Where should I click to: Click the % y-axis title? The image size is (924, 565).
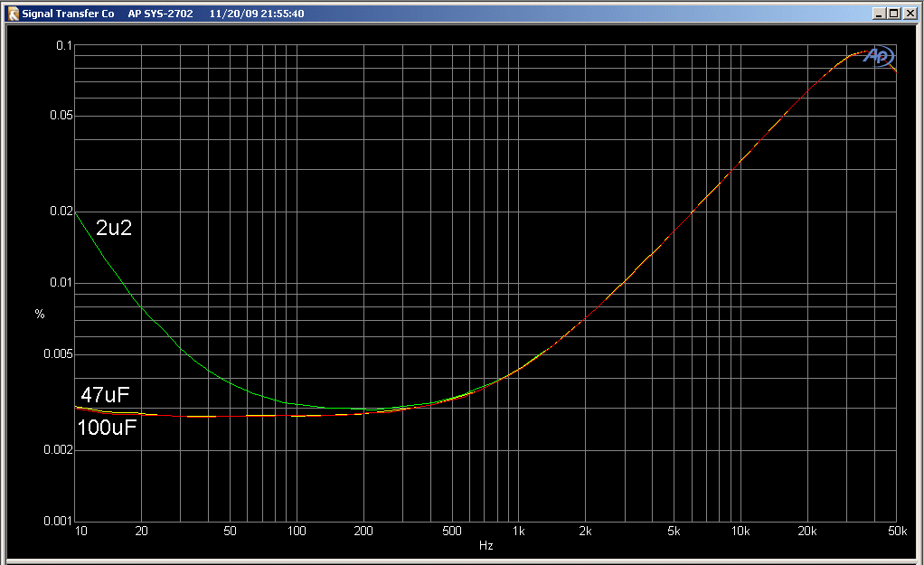(39, 314)
